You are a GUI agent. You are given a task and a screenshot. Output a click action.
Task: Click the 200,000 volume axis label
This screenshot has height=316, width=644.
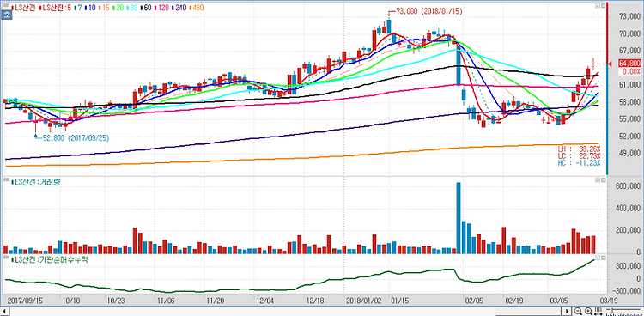coord(629,230)
